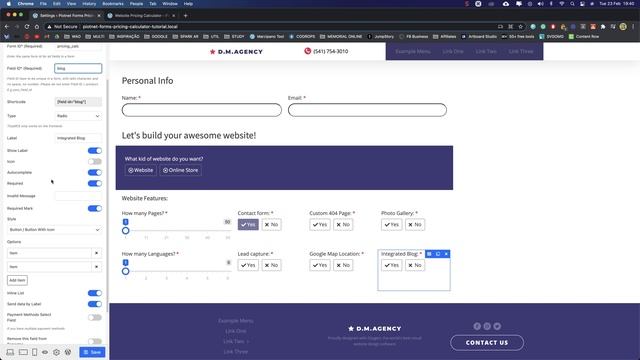Click the cloud upload icon in menu bar
This screenshot has height=360, width=640.
tap(506, 4)
